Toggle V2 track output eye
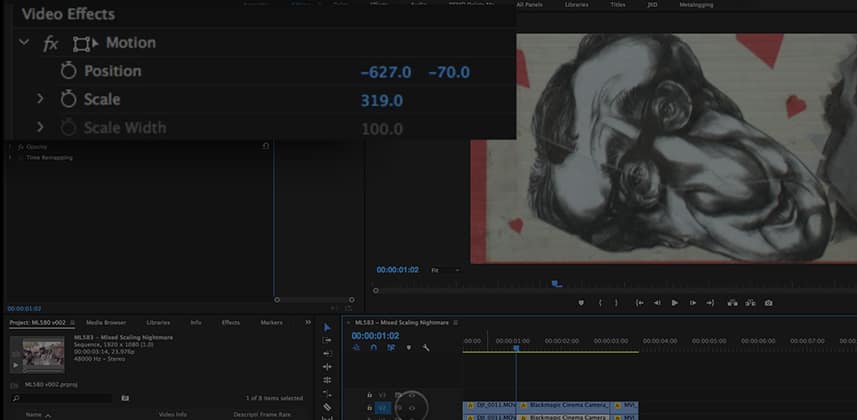The image size is (857, 420). (412, 408)
